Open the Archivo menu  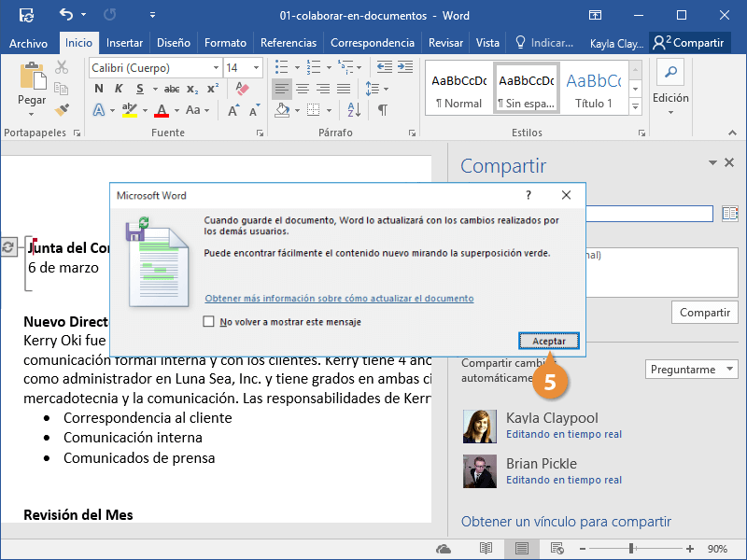coord(29,43)
